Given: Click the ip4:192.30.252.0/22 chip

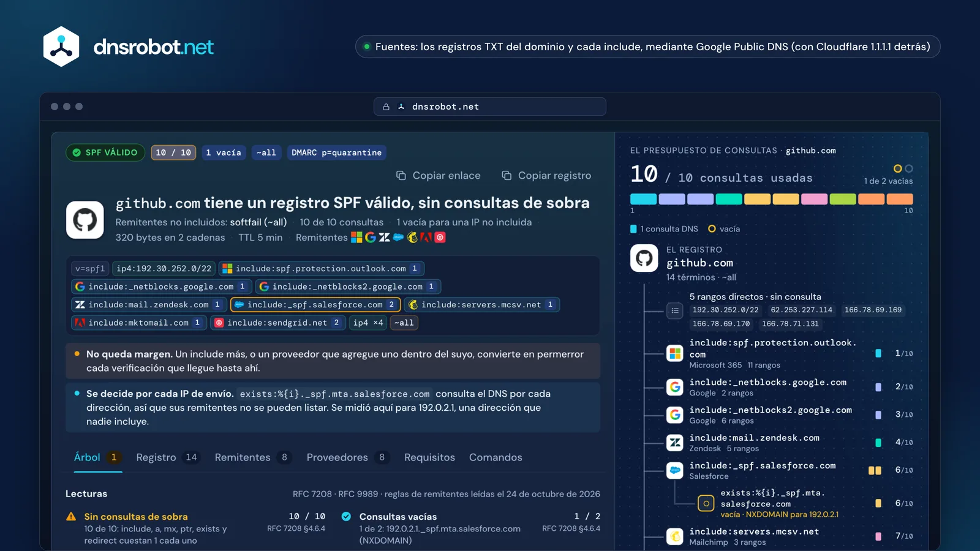Looking at the screenshot, I should 164,269.
